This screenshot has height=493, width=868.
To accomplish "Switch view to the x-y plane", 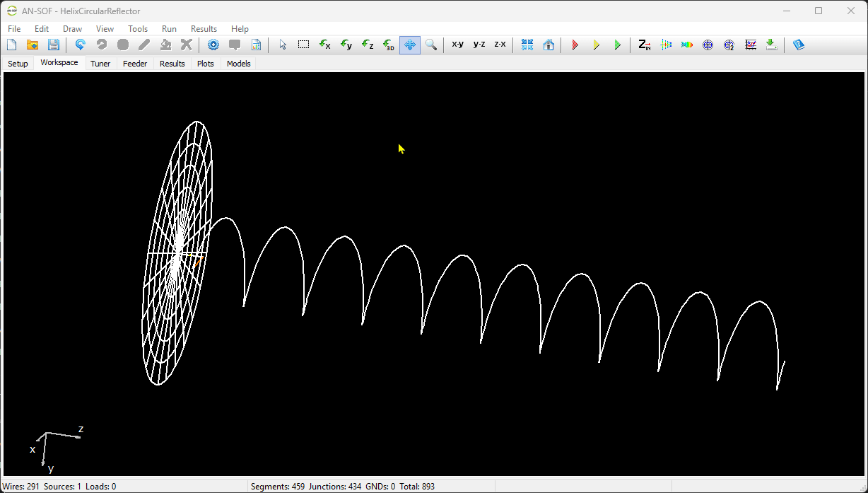I will point(457,45).
